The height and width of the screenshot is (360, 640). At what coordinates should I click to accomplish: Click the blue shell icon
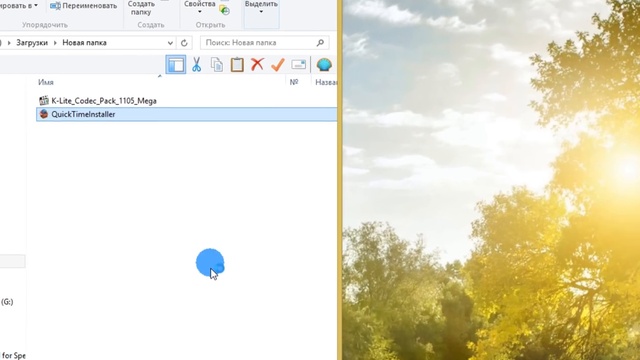[x=324, y=64]
